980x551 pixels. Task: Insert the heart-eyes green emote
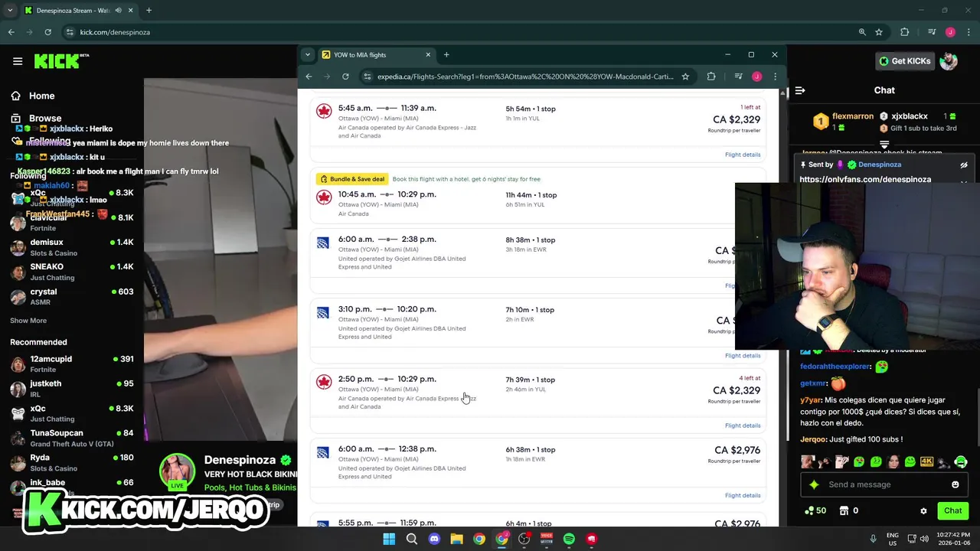tap(860, 461)
